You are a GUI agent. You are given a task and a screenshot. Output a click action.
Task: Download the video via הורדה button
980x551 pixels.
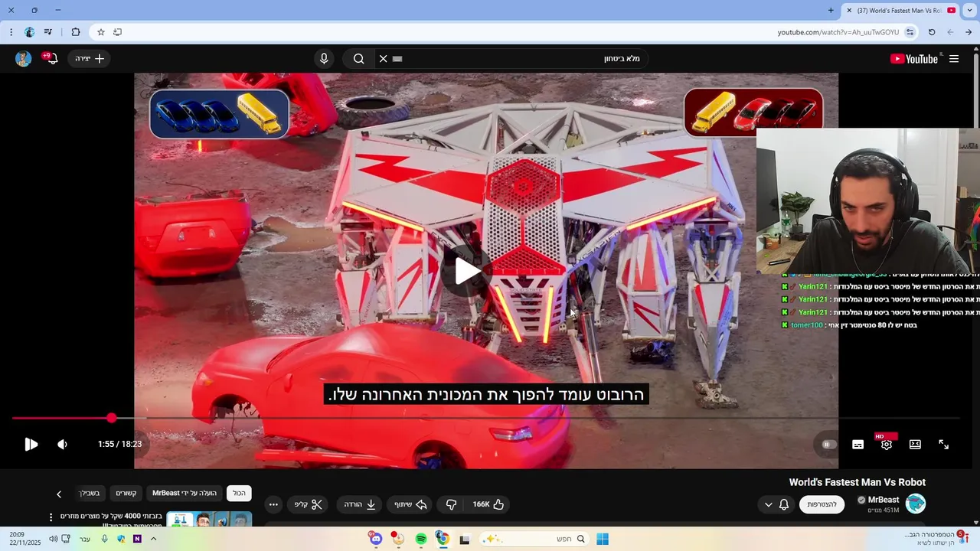(360, 504)
